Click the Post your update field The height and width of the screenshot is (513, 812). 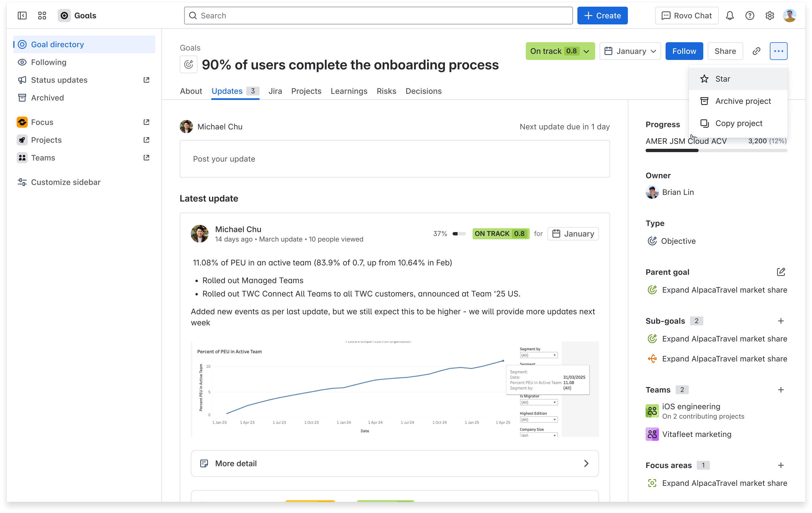pos(395,159)
